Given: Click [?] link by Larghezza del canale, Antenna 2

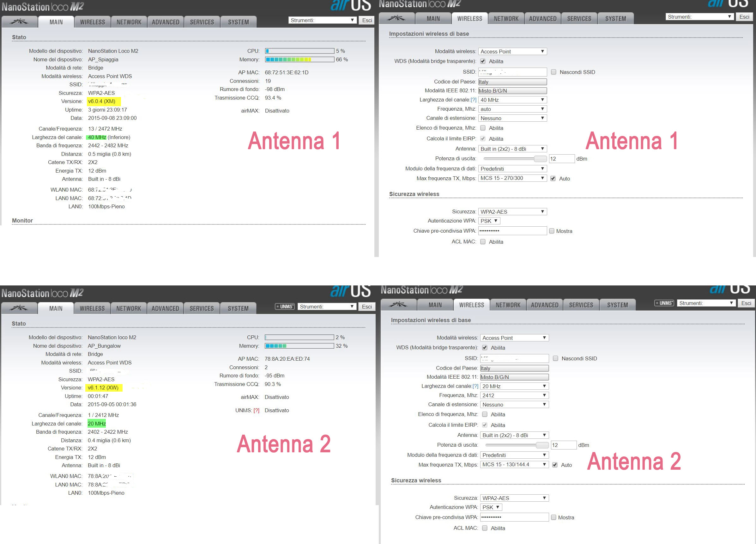Looking at the screenshot, I should point(475,386).
